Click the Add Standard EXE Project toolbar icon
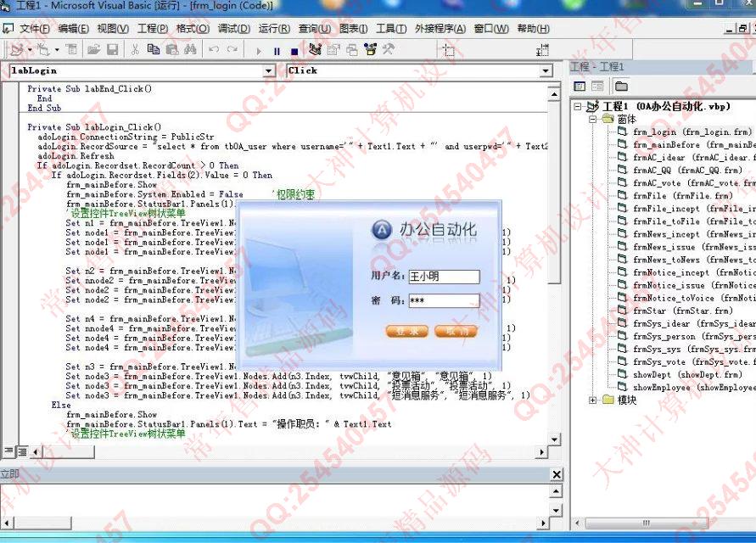 pos(16,49)
